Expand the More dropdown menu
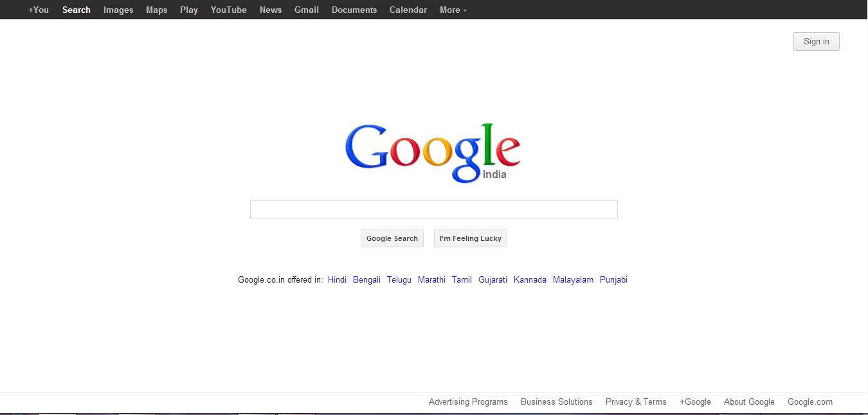This screenshot has width=868, height=415. tap(453, 10)
